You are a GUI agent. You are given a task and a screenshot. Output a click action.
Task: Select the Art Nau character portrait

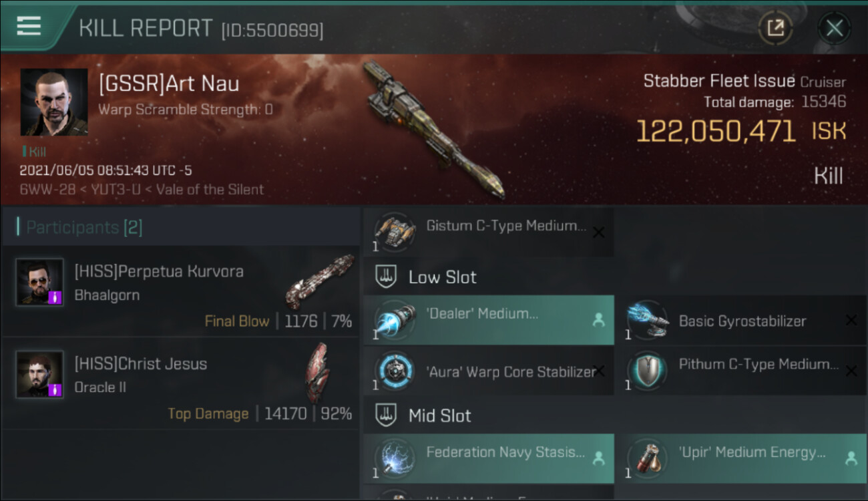tap(53, 102)
